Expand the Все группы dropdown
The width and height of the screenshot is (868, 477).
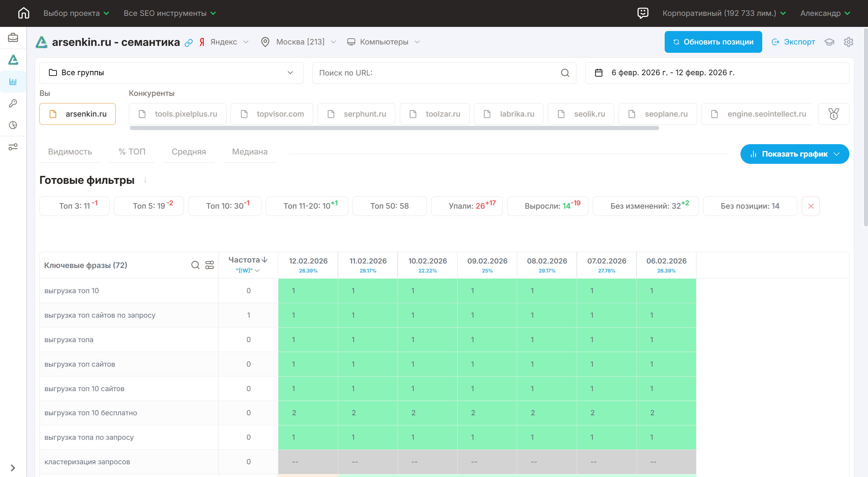click(171, 73)
